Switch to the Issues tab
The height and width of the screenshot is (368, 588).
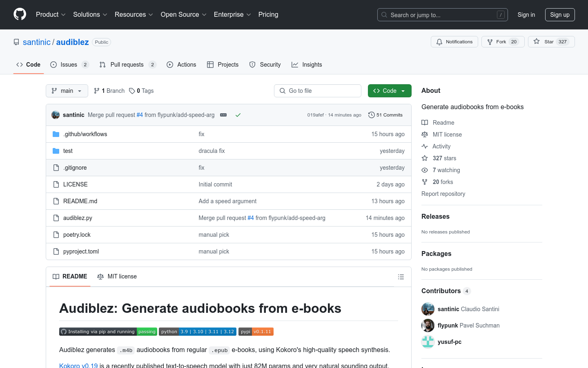click(x=69, y=65)
